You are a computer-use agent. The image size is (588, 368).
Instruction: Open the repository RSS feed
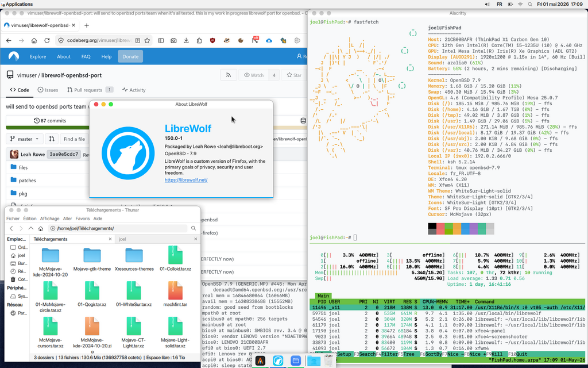pyautogui.click(x=229, y=75)
